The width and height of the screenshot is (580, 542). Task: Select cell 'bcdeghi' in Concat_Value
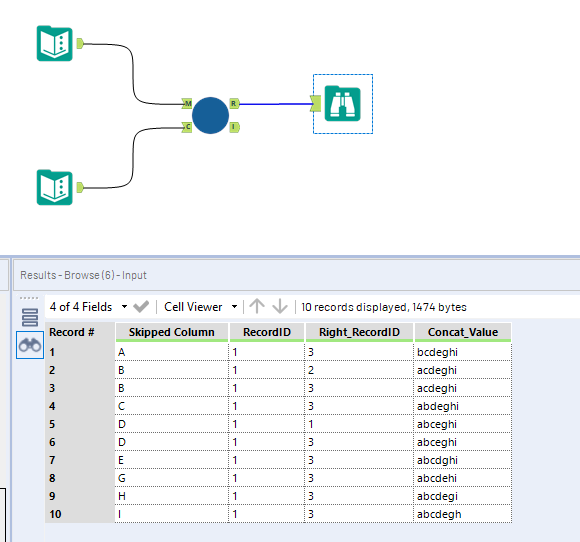click(463, 352)
